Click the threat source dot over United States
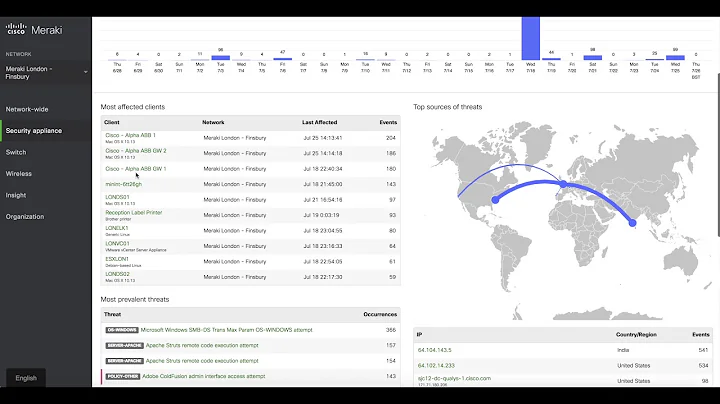The height and width of the screenshot is (404, 720). click(495, 200)
